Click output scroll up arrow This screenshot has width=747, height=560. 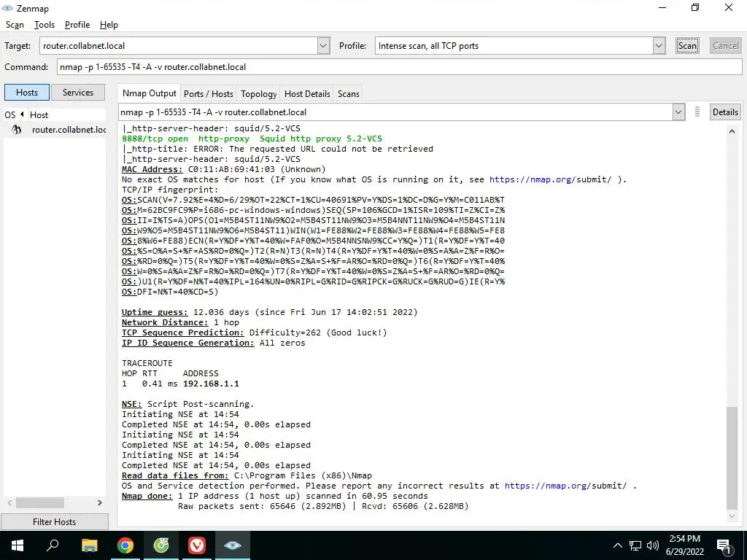coord(732,131)
